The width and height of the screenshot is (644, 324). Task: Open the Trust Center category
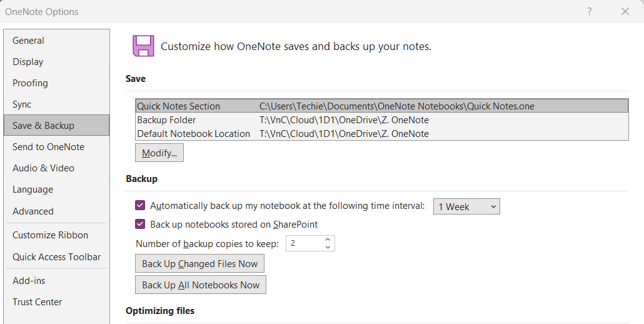coord(56,302)
